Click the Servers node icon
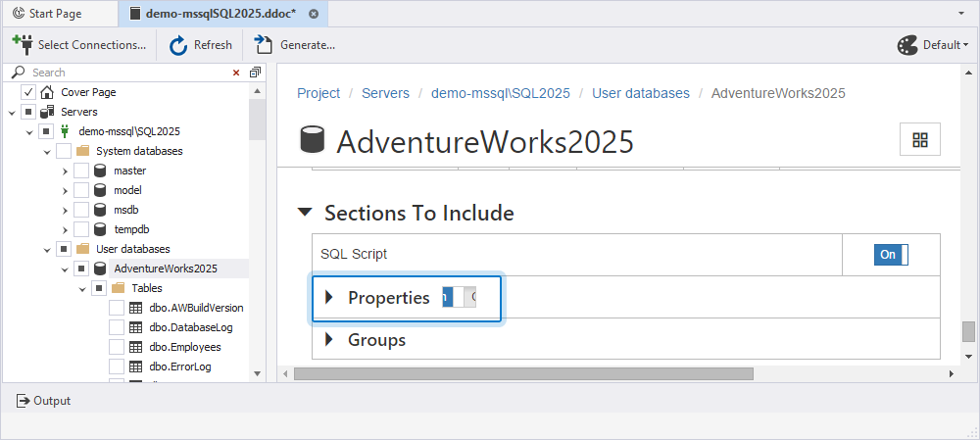 pos(47,112)
